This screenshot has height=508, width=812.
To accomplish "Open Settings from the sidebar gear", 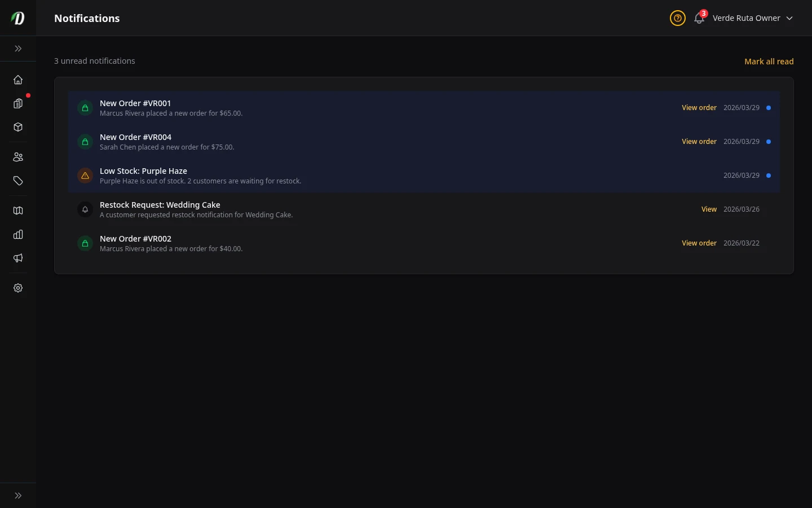I will tap(18, 288).
